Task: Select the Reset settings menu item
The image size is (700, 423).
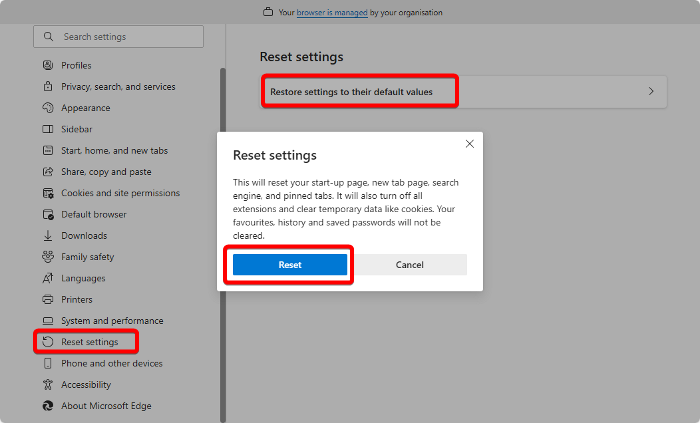Action: [x=89, y=342]
